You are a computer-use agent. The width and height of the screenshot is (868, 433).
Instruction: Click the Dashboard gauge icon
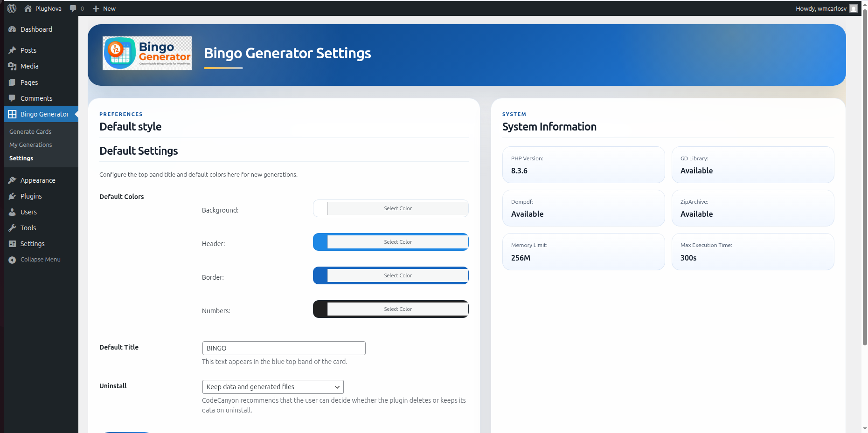[x=13, y=29]
